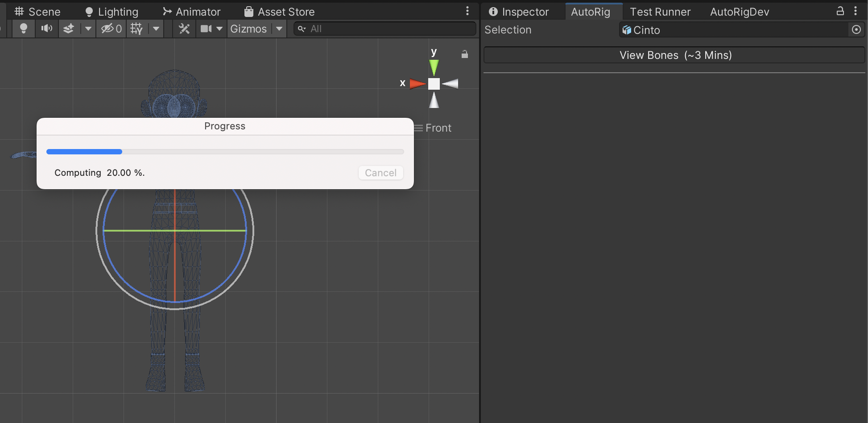
Task: Toggle scene lighting with the lightbulb icon
Action: pos(24,29)
